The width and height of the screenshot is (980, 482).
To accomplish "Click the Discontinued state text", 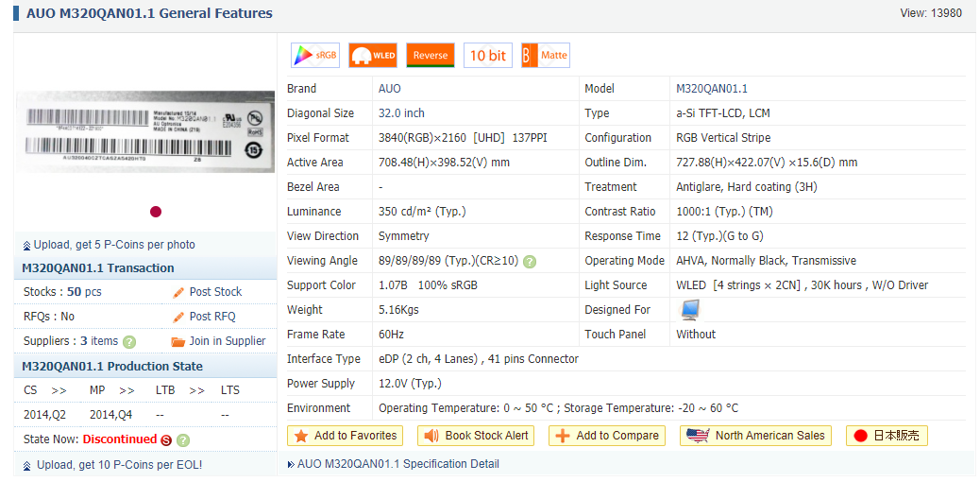I will click(x=119, y=439).
